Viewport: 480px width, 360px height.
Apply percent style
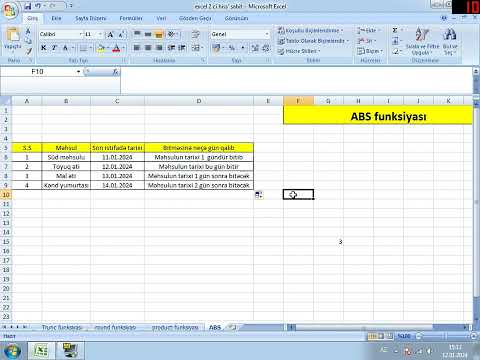232,48
